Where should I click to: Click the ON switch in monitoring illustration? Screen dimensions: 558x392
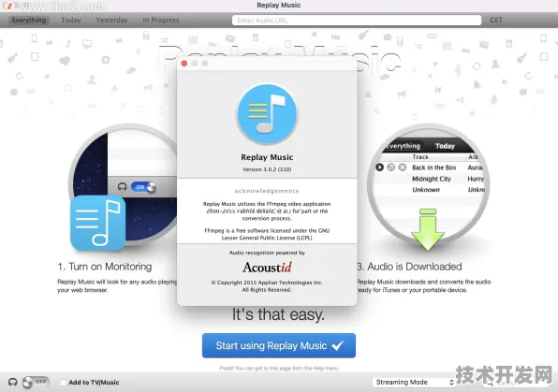coord(143,187)
